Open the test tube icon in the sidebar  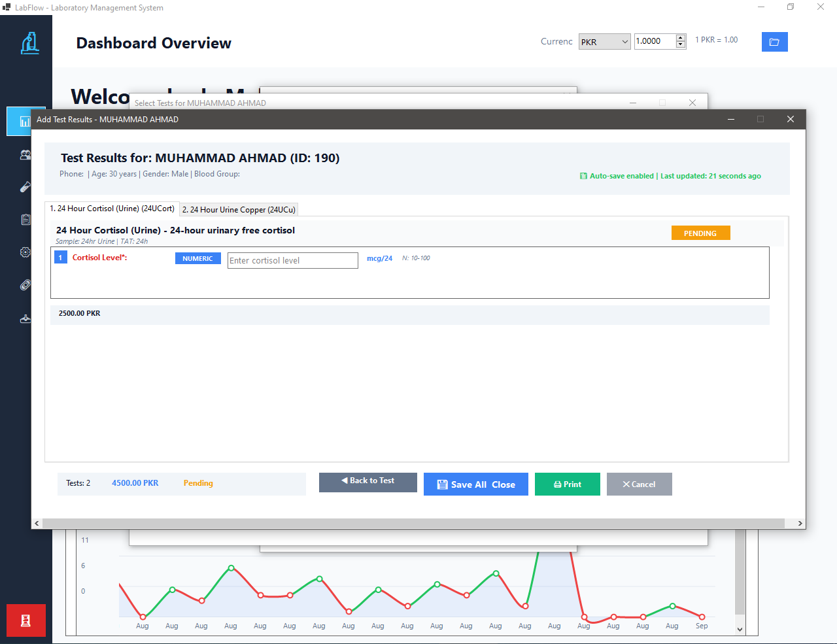(26, 187)
